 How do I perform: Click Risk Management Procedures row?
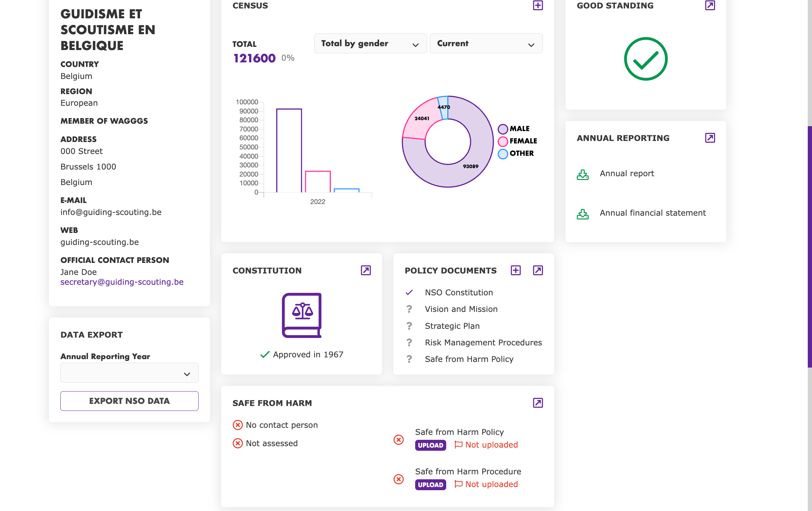click(x=473, y=343)
